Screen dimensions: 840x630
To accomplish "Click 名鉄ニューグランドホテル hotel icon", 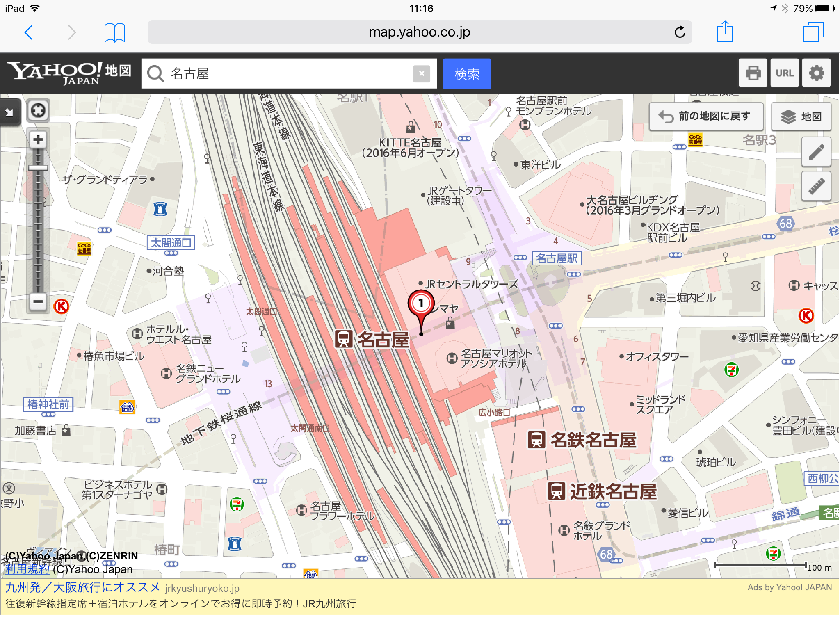I will (166, 373).
